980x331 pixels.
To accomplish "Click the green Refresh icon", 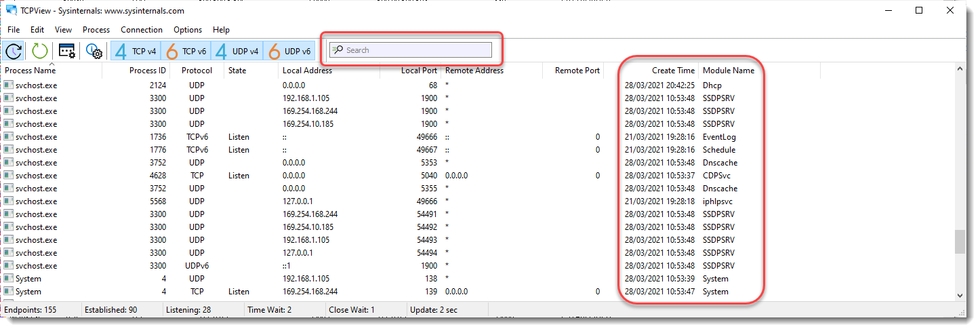I will [39, 50].
